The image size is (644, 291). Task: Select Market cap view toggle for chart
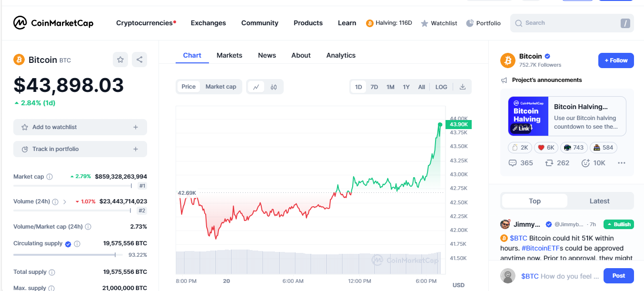(x=221, y=87)
